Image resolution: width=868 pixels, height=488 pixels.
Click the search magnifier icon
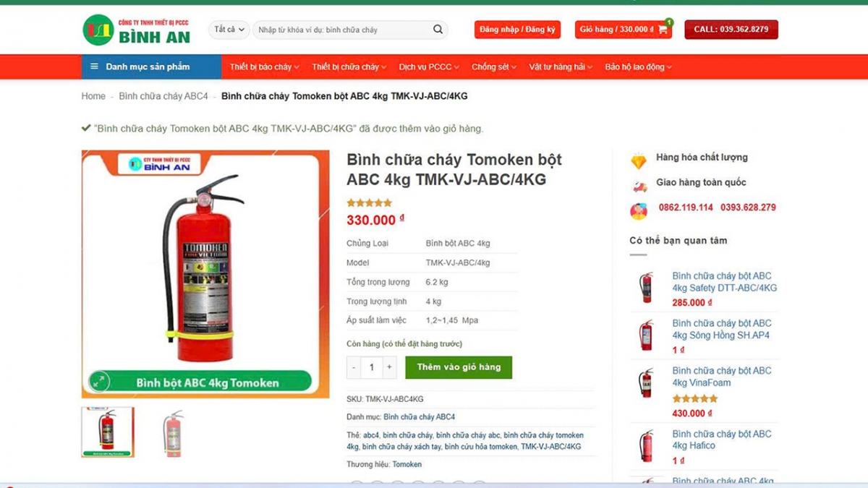click(x=438, y=30)
